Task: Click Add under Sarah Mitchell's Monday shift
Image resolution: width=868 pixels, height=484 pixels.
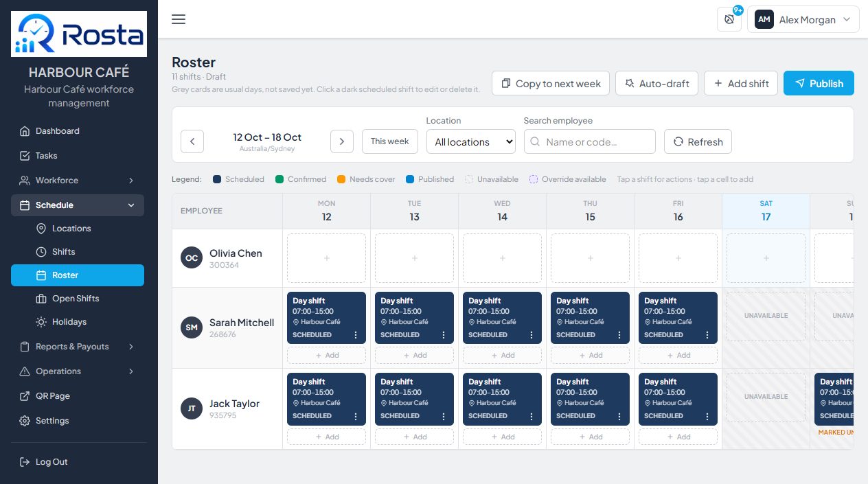Action: point(327,356)
